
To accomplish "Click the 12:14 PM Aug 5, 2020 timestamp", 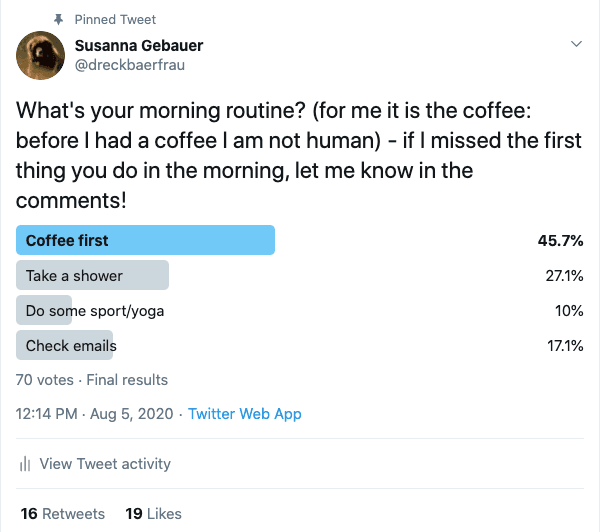I will coord(95,414).
